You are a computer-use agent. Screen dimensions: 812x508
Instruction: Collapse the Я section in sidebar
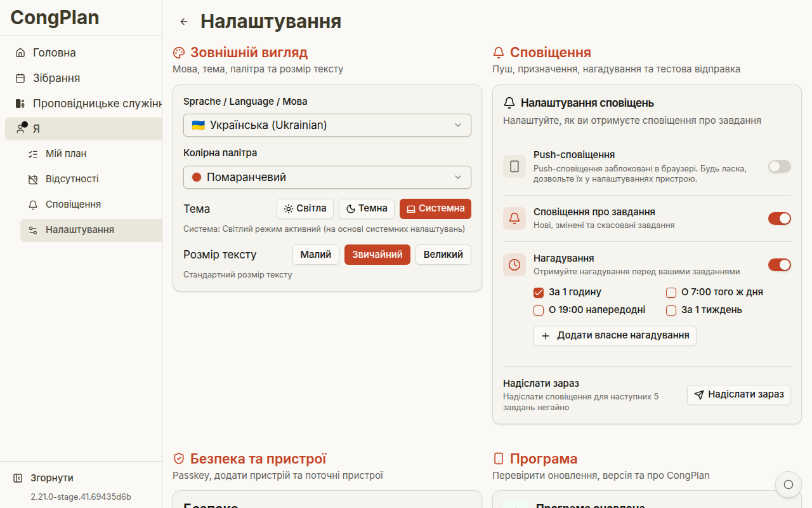(84, 129)
